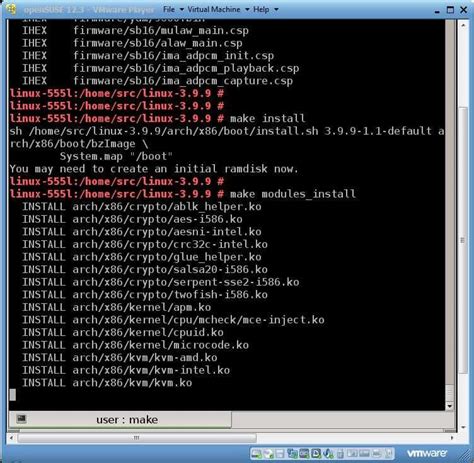
Task: Expand the Virtual Machine dropdown arrow
Action: [x=247, y=9]
